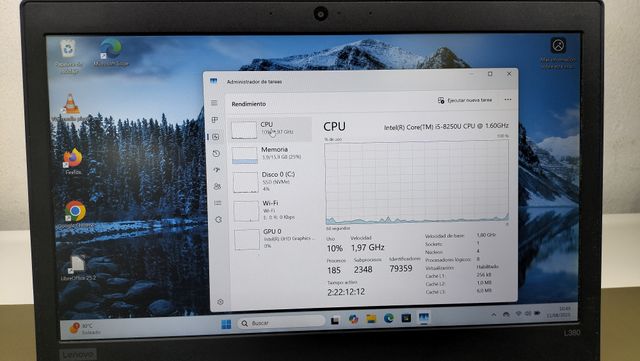
Task: Open the weather widget on the taskbar
Action: (x=85, y=329)
